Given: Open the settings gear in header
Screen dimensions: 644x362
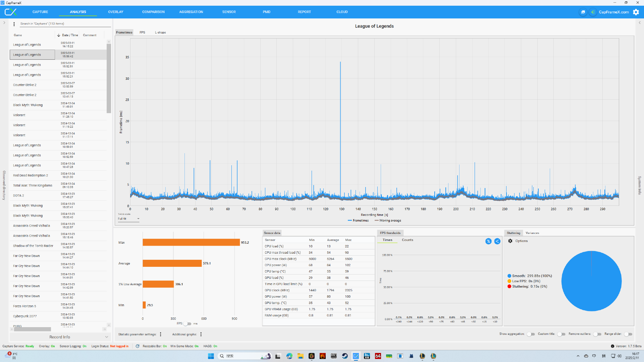Looking at the screenshot, I should (636, 12).
